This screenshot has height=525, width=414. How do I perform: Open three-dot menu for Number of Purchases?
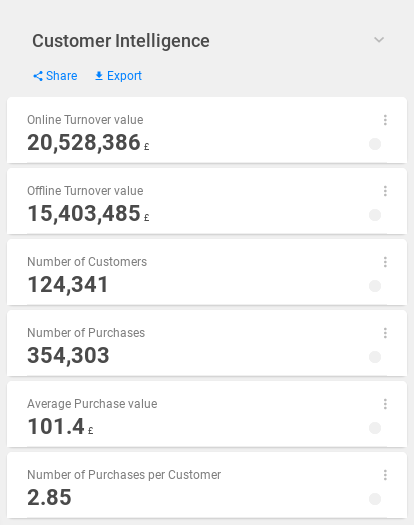385,333
